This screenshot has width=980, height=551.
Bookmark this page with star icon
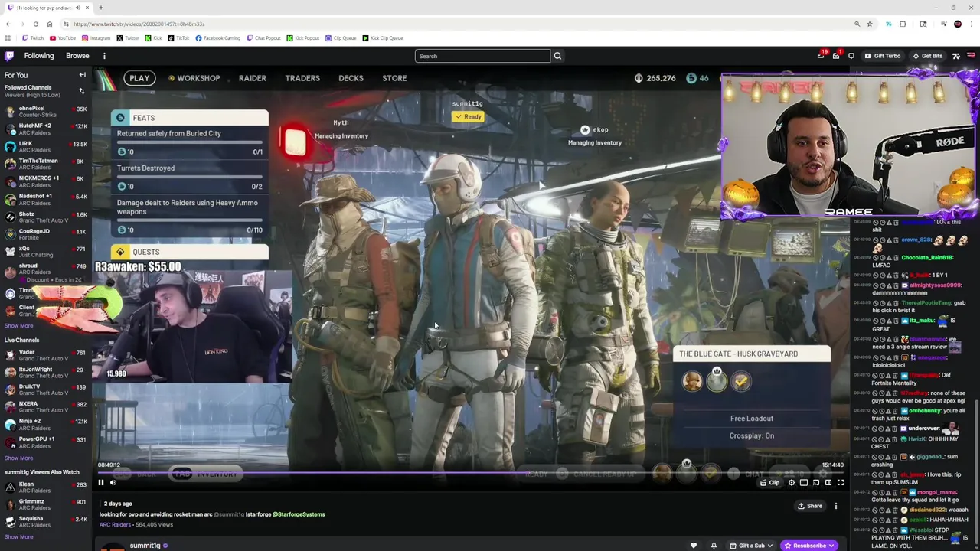click(x=870, y=24)
